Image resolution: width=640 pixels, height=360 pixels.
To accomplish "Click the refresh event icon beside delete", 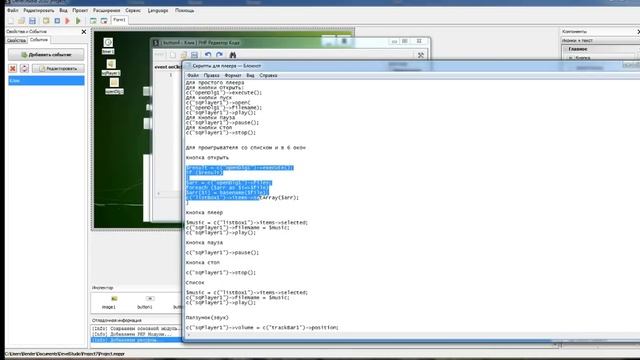I will (x=24, y=69).
